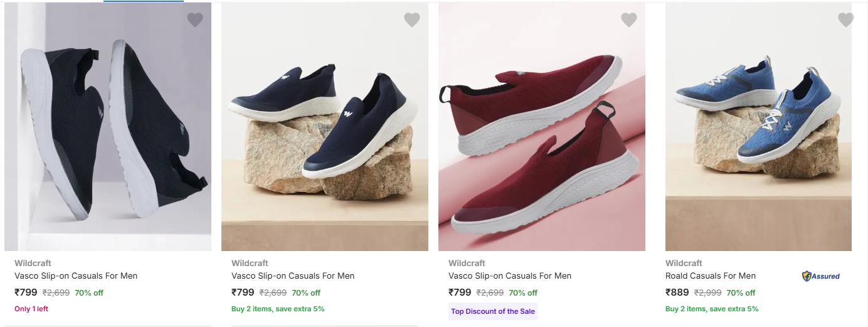868x327 pixels.
Task: Open Vasco Slip-on title under maroon shoe
Action: click(510, 276)
